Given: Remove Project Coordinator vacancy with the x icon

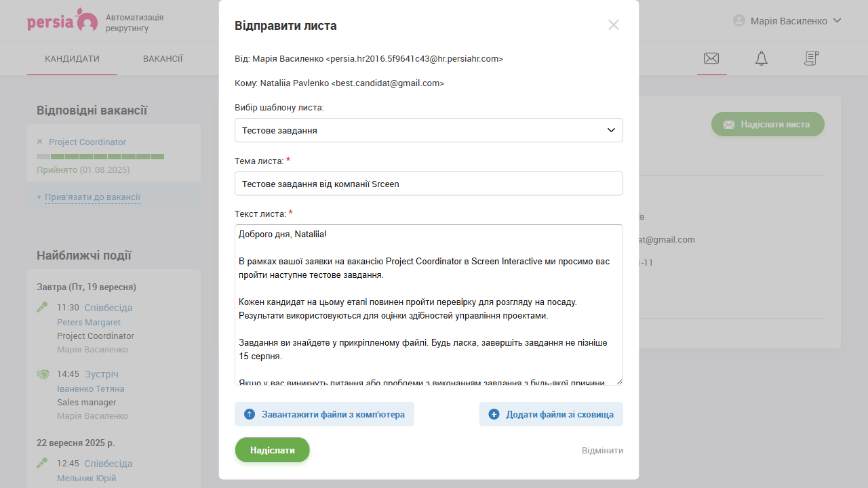Looking at the screenshot, I should tap(39, 142).
